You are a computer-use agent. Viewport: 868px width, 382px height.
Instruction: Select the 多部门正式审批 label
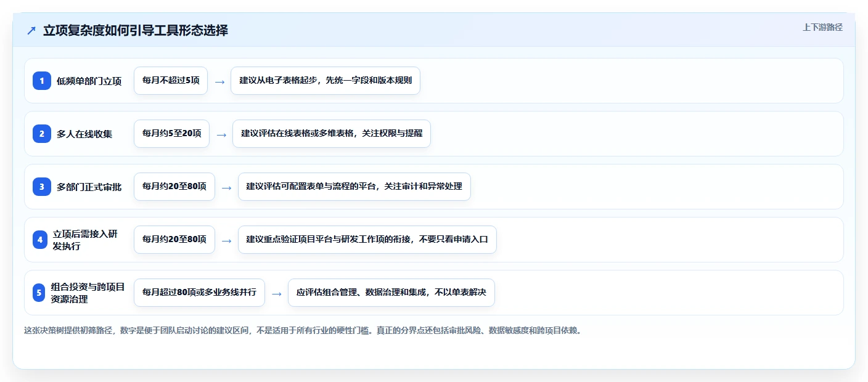coord(89,187)
